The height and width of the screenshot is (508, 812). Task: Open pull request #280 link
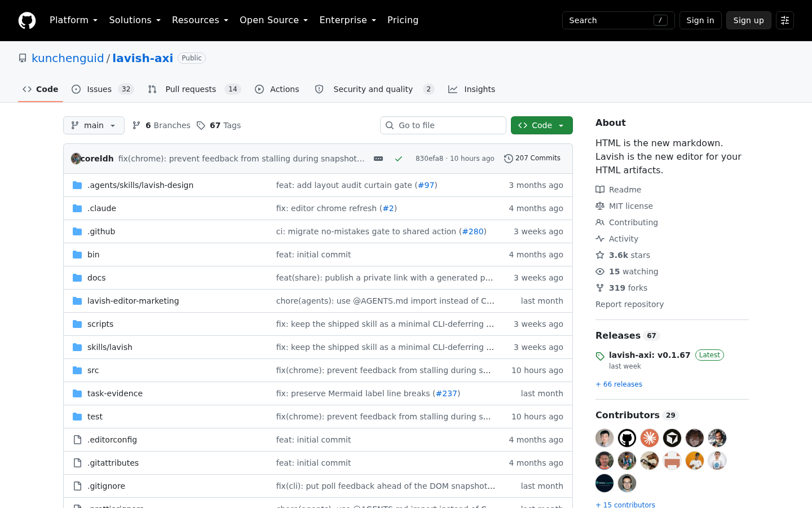[473, 231]
